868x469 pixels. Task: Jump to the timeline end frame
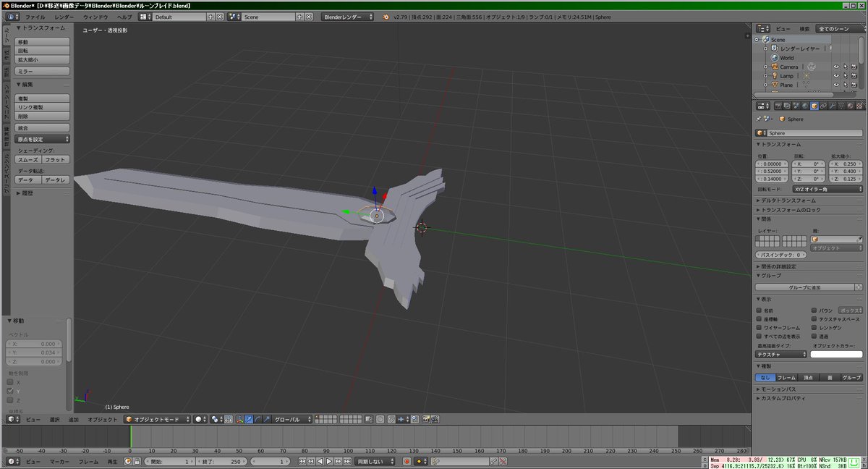(x=346, y=461)
